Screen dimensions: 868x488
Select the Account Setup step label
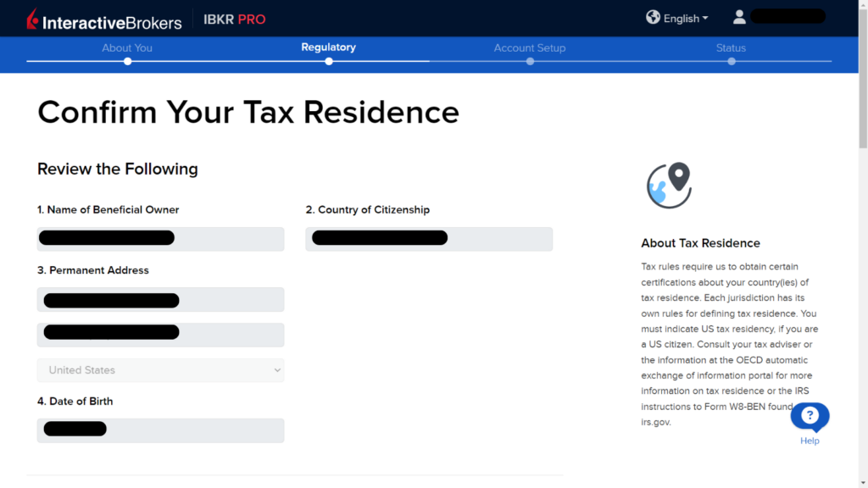530,47
